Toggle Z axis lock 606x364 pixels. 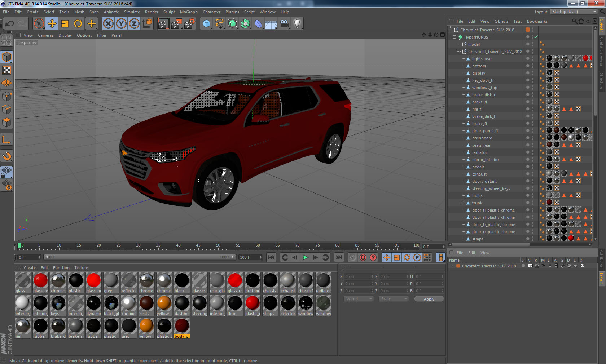point(134,24)
